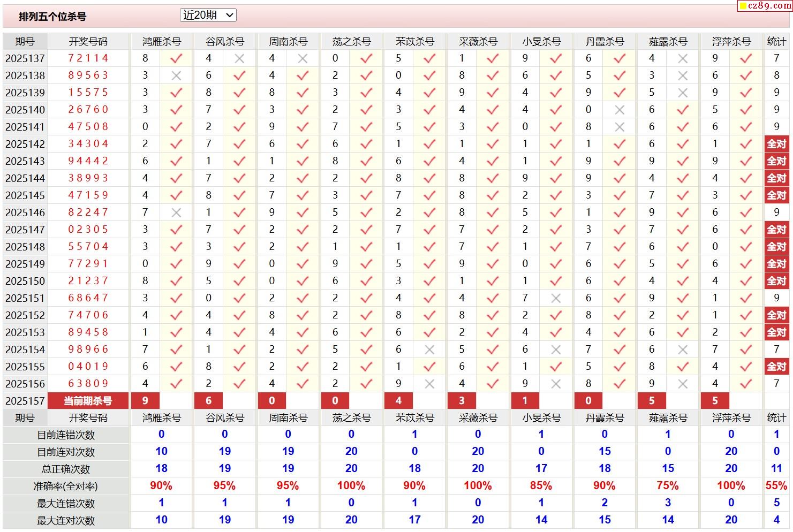This screenshot has width=793, height=532.
Task: Click the top 统计 column header
Action: click(x=776, y=41)
